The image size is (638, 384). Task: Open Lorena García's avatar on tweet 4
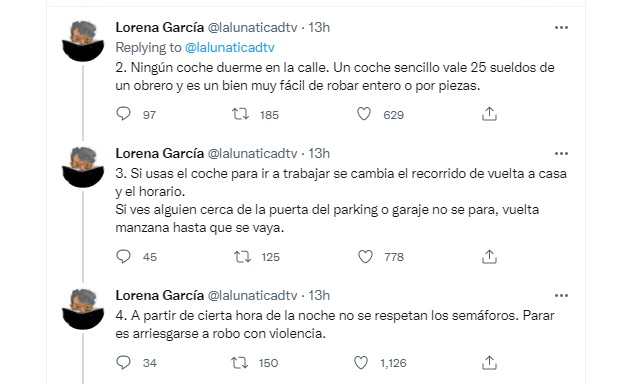83,309
